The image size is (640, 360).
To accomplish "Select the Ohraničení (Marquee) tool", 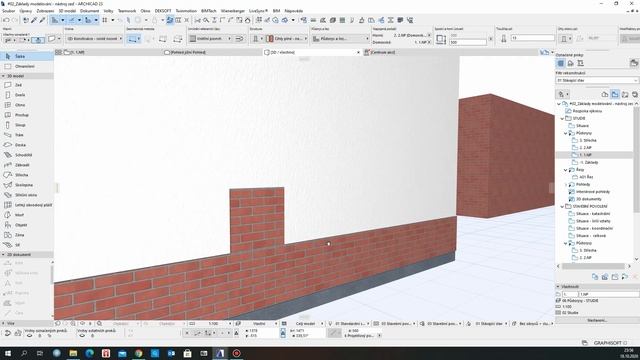I will (27, 66).
